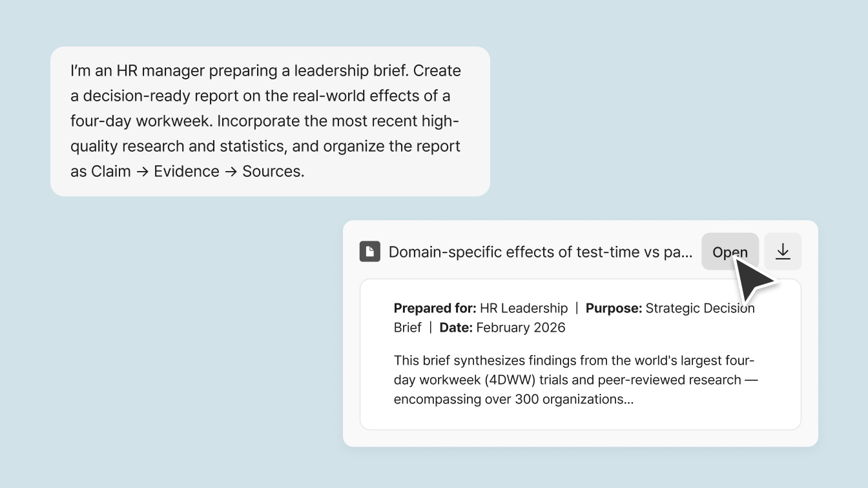This screenshot has height=488, width=868.
Task: Download the generated report file
Action: (783, 252)
